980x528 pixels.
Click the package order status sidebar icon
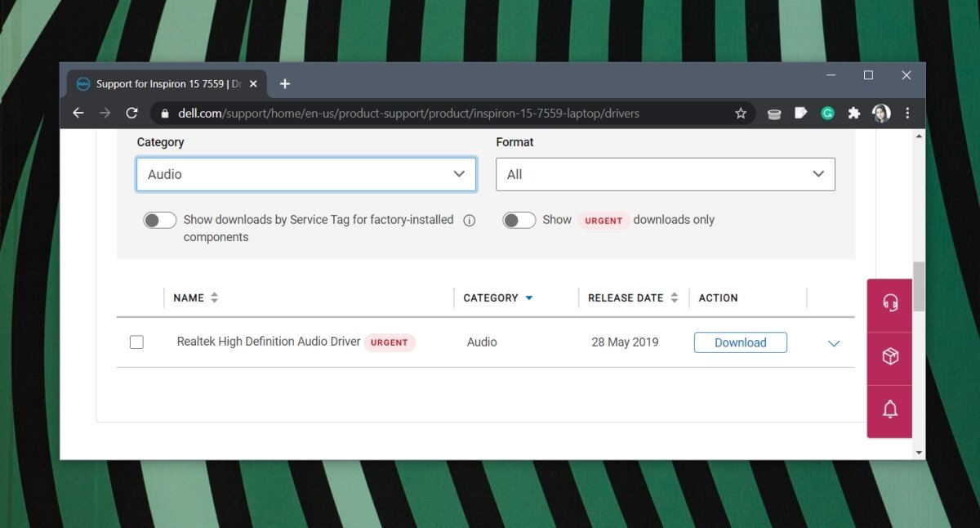pos(889,358)
